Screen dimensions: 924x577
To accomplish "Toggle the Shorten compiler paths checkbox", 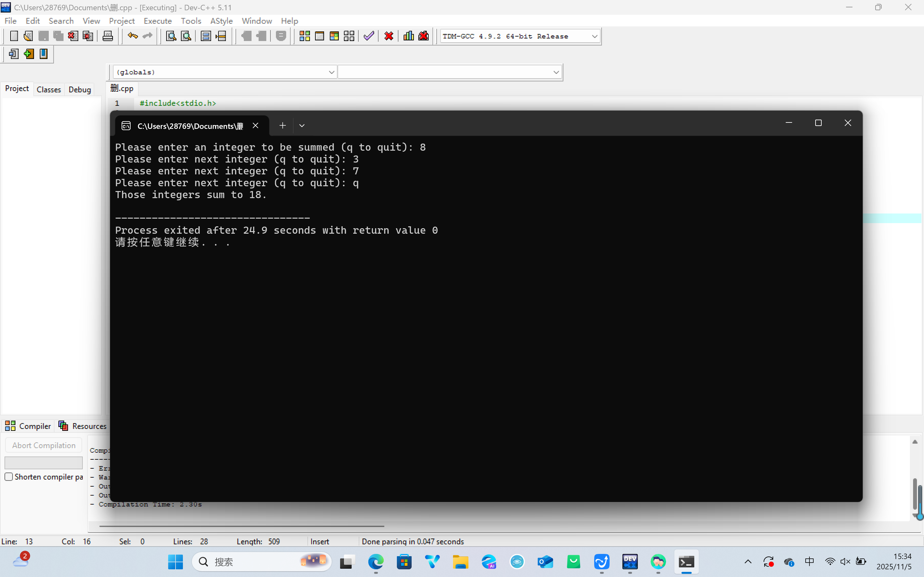I will click(9, 477).
